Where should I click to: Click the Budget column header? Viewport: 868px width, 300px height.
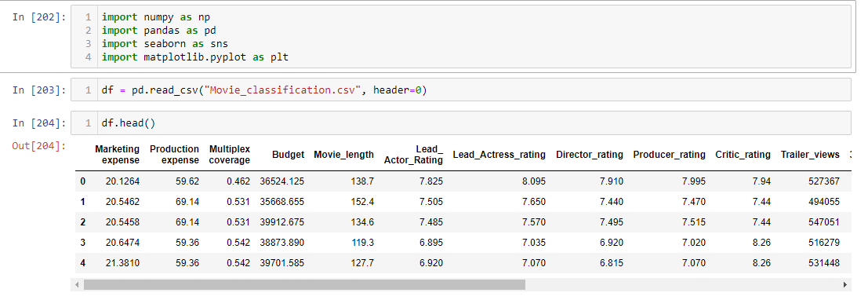[x=288, y=155]
